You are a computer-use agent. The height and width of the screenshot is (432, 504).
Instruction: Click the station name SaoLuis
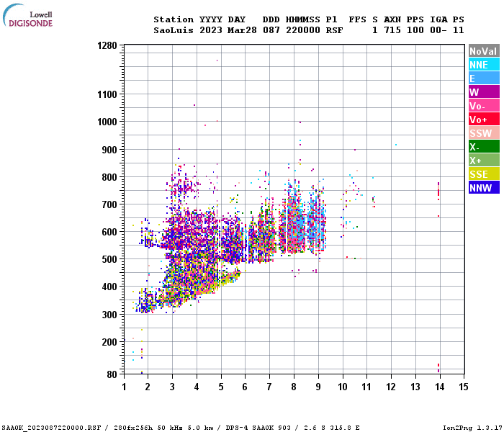[x=174, y=30]
